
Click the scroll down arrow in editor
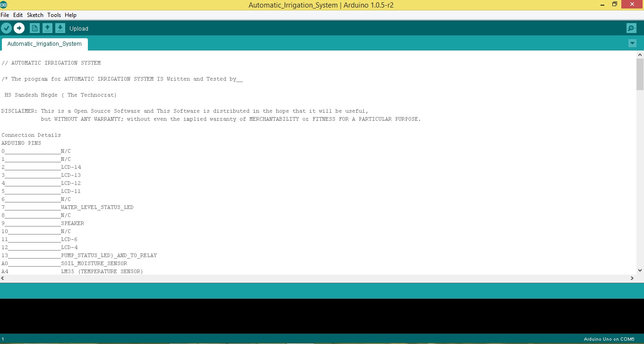coord(640,270)
